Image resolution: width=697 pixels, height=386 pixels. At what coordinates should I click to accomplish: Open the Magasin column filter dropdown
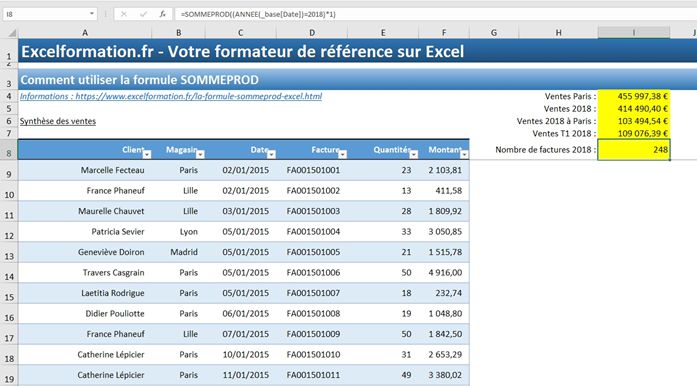tap(200, 154)
